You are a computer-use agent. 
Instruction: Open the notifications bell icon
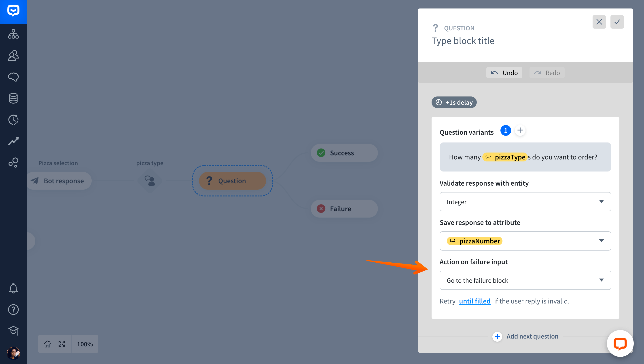(13, 288)
